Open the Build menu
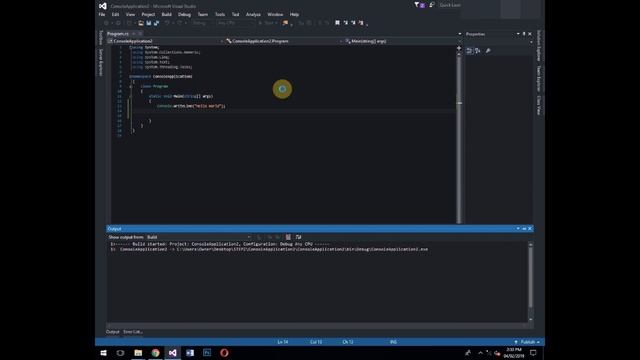Screen dimensions: 640x360 [167, 14]
